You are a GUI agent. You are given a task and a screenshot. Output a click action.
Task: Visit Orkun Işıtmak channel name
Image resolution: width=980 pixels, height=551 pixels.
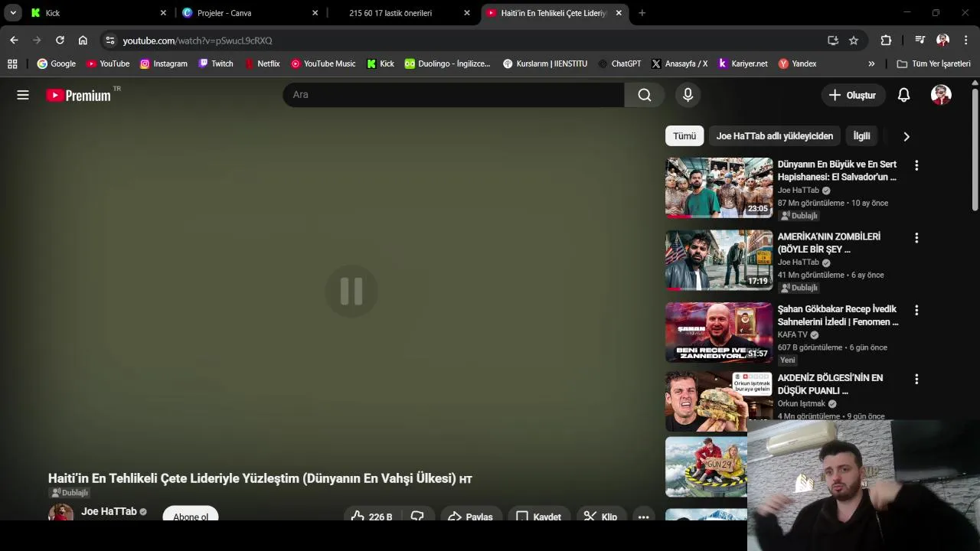click(x=801, y=404)
